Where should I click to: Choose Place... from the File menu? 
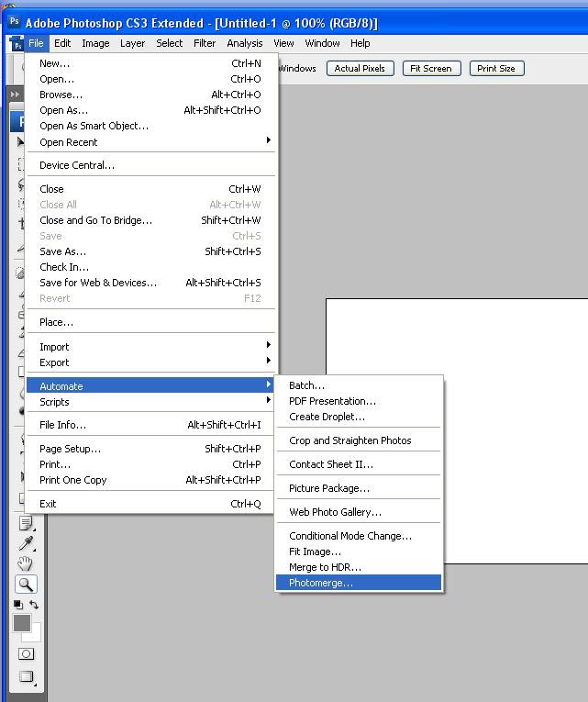pos(150,322)
